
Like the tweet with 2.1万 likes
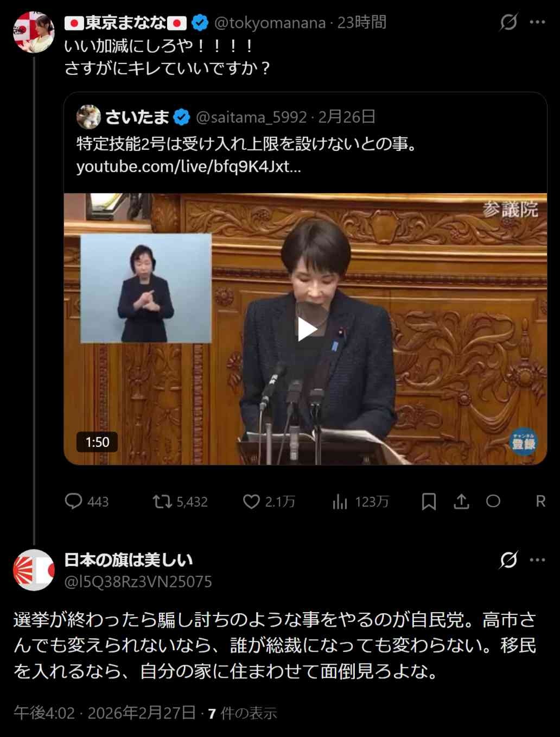click(251, 501)
